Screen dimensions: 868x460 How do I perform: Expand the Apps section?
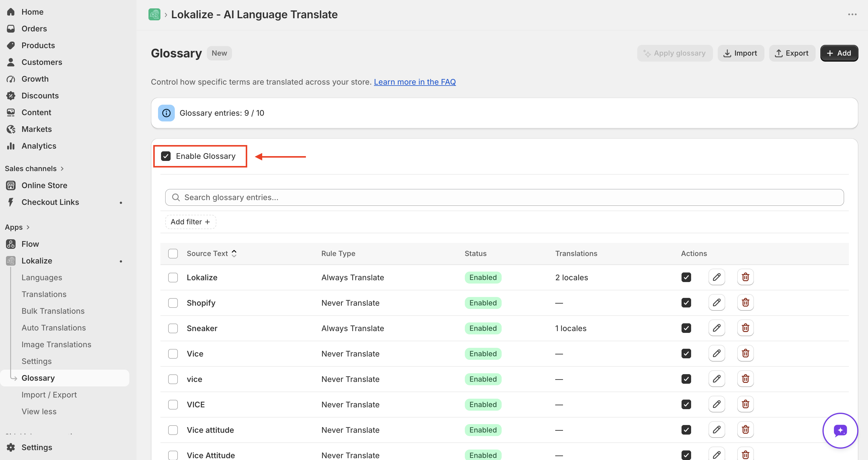pos(18,227)
